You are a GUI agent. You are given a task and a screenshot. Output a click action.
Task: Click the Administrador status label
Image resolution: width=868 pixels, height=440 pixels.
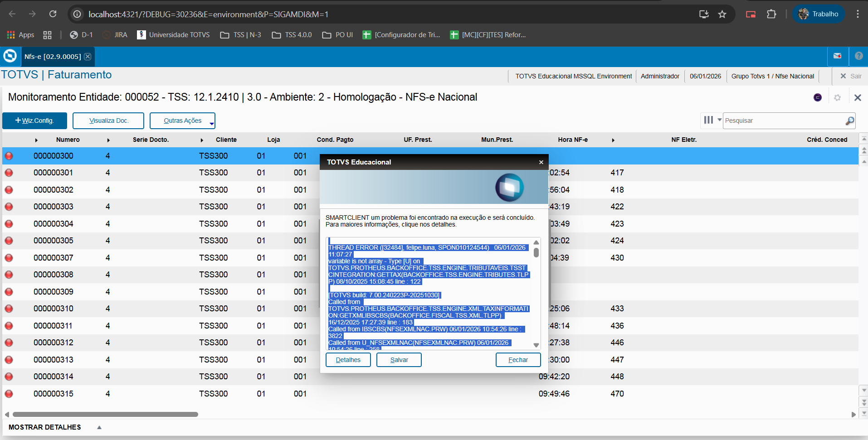(660, 76)
